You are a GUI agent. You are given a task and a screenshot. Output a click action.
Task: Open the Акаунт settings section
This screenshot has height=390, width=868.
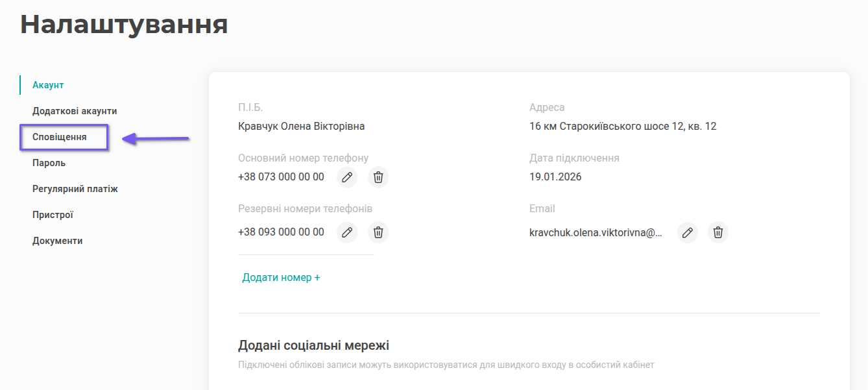point(48,85)
